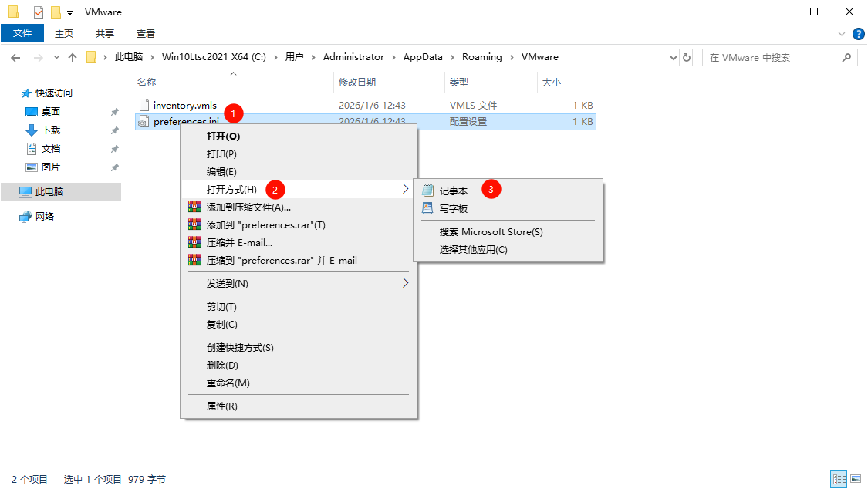The width and height of the screenshot is (868, 489).
Task: Click the Administrator breadcrumb segment
Action: tap(353, 57)
